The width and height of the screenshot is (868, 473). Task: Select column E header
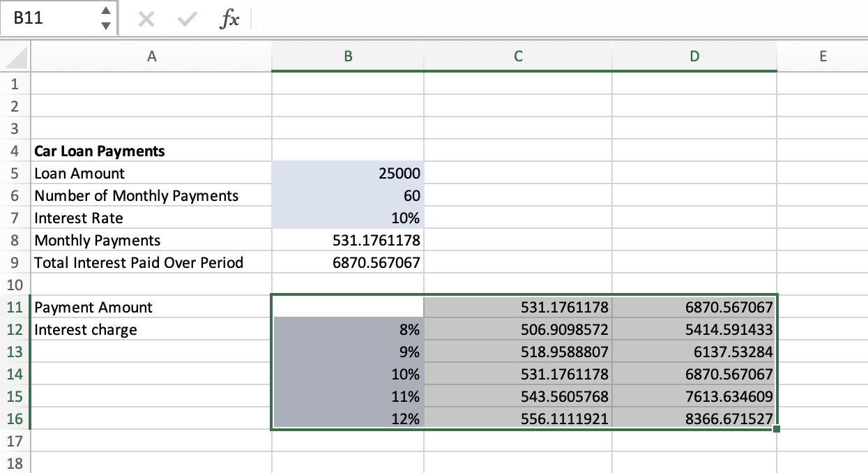tap(823, 57)
